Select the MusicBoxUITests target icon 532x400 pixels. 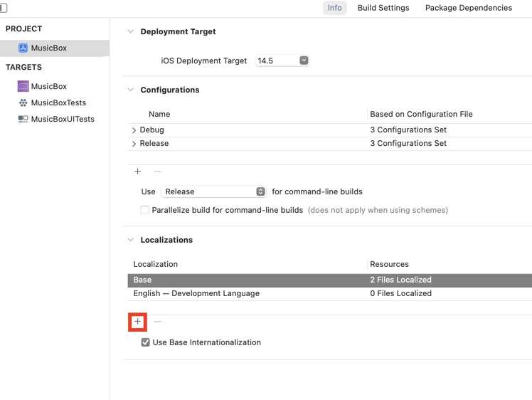pos(23,119)
